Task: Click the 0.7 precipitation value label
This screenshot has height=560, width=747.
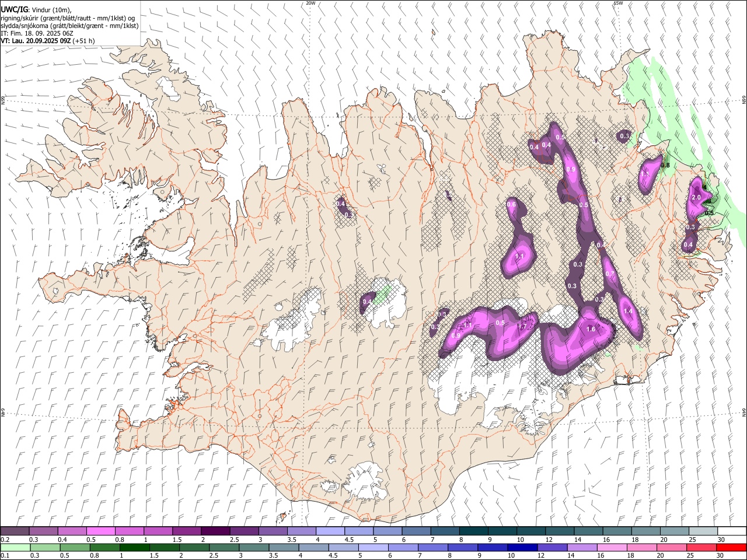Action: [610, 274]
